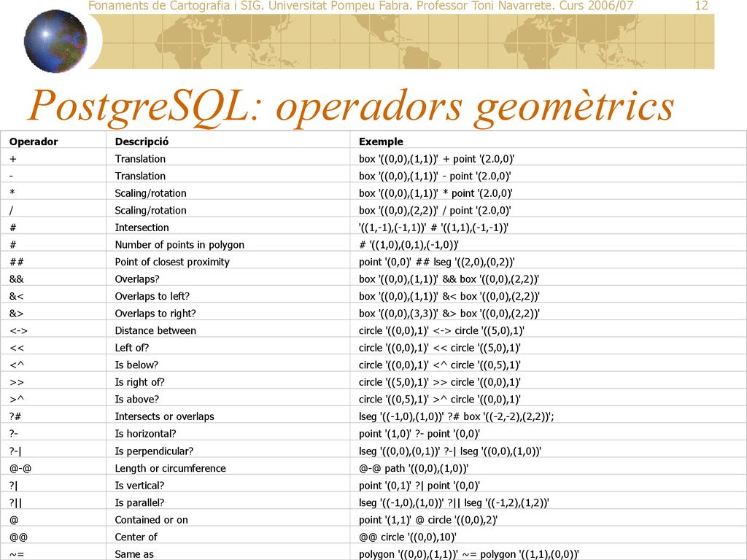Click example with '+ point' translation

436,159
